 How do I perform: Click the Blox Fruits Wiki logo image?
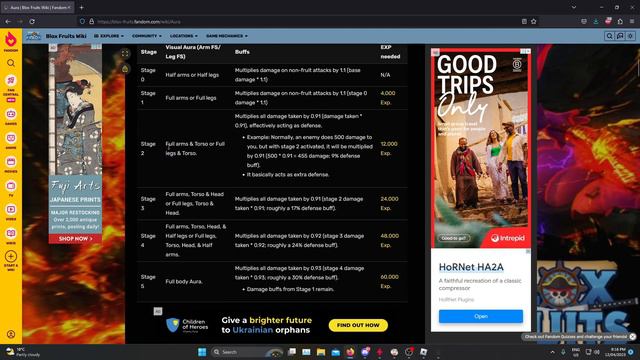coord(33,36)
